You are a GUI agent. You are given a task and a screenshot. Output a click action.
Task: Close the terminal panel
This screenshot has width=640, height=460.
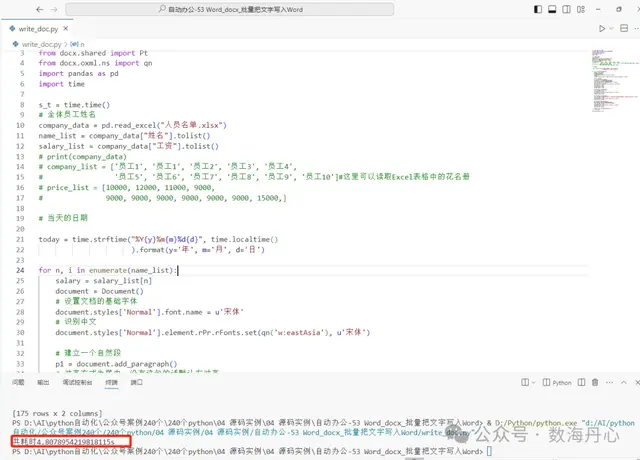(x=637, y=382)
